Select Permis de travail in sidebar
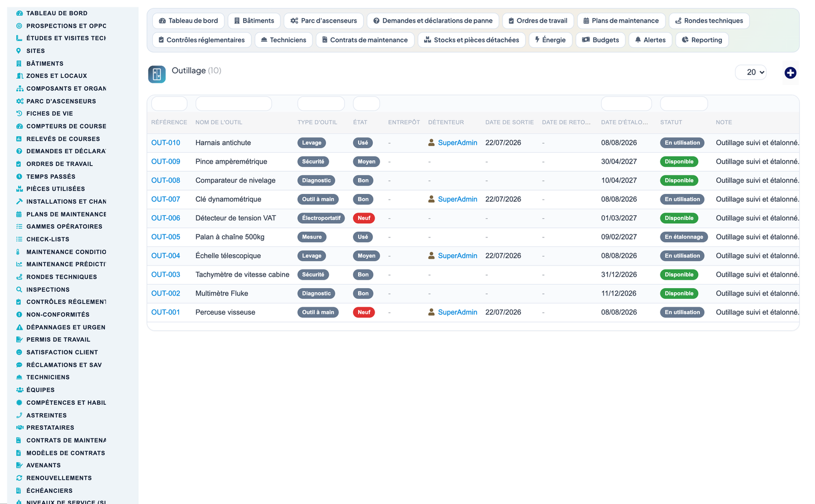The height and width of the screenshot is (504, 815). (58, 339)
